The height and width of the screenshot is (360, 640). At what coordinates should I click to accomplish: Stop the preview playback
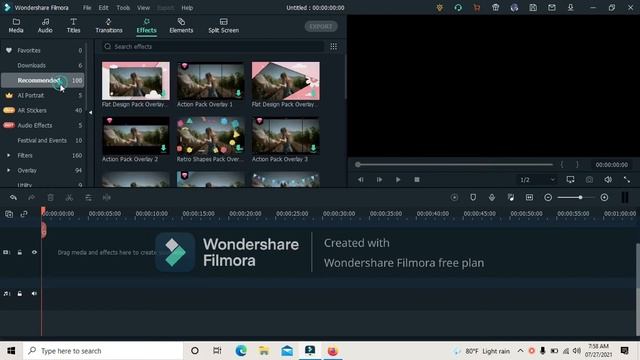tap(417, 180)
